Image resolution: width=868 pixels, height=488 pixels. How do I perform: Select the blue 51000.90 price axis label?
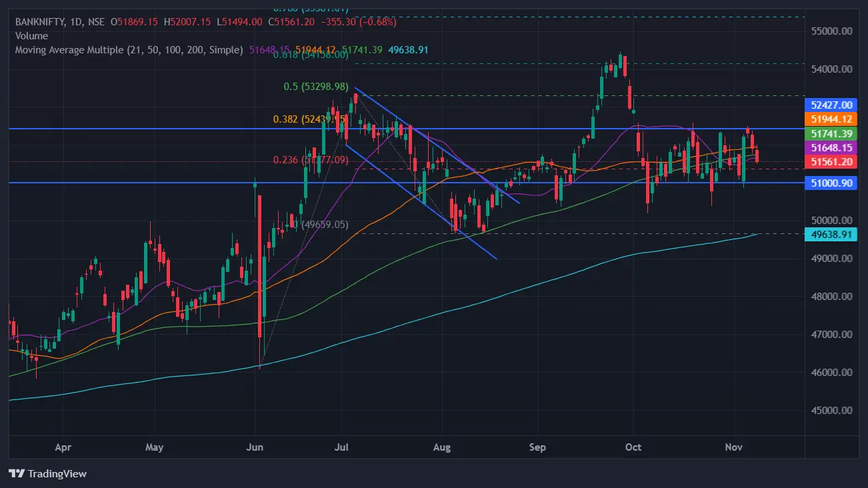[831, 183]
